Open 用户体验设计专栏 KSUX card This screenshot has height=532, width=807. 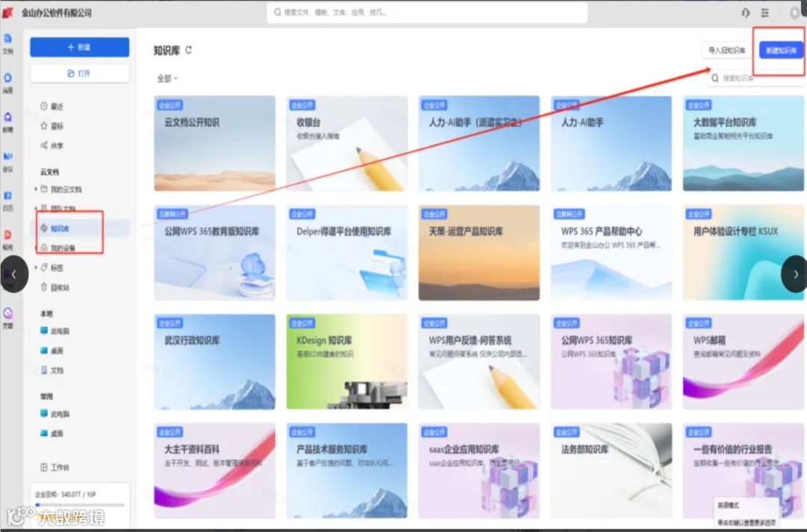click(x=743, y=253)
